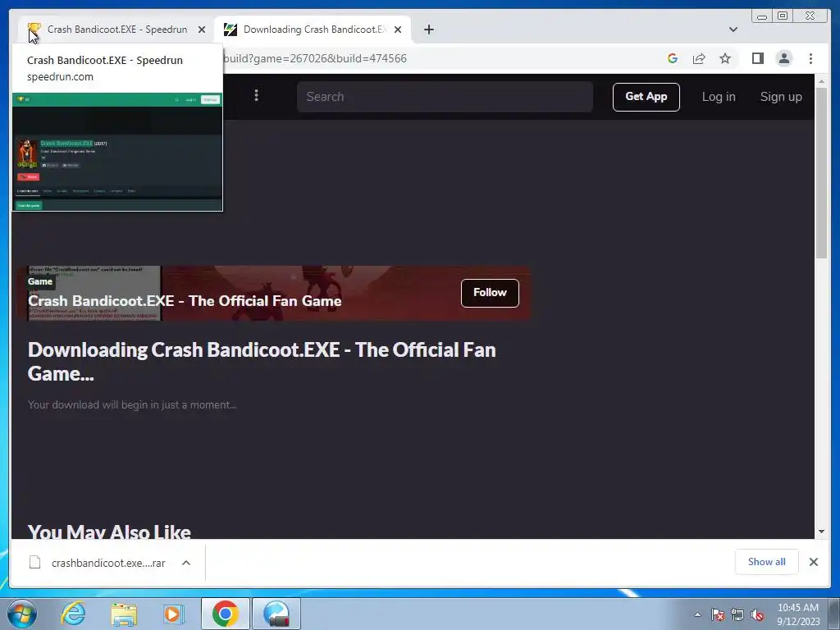Image resolution: width=840 pixels, height=630 pixels.
Task: Bookmark this page with the star icon
Action: [x=725, y=58]
